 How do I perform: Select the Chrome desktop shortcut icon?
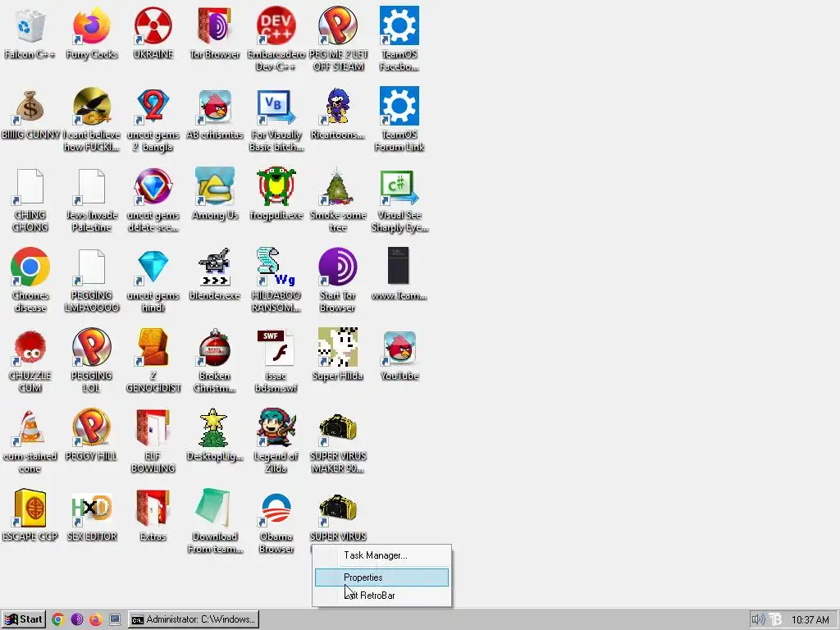click(30, 267)
